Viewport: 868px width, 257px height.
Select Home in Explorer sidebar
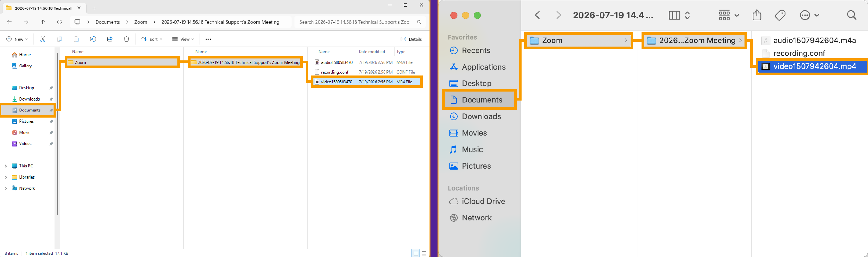click(21, 55)
